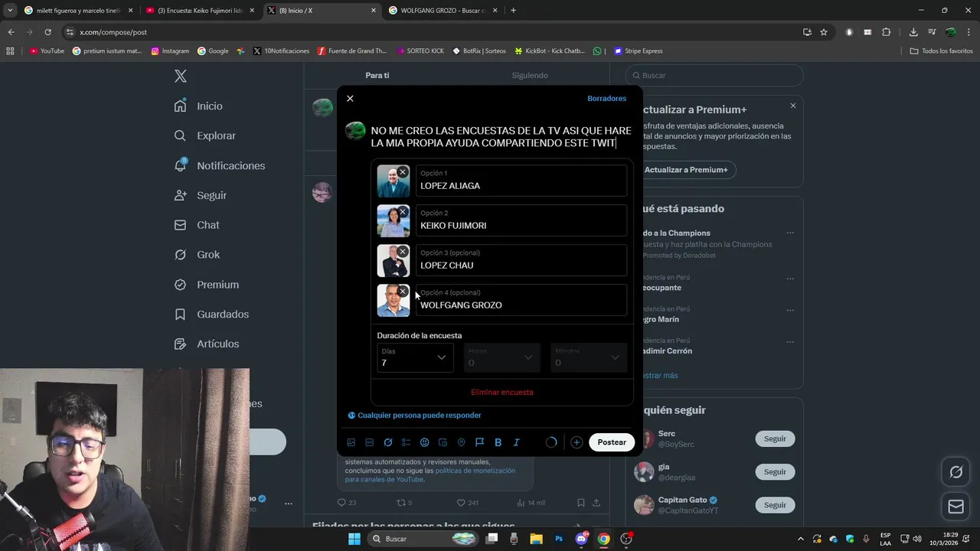The image size is (980, 551).
Task: Open Guardados bookmarks in sidebar
Action: 211,314
